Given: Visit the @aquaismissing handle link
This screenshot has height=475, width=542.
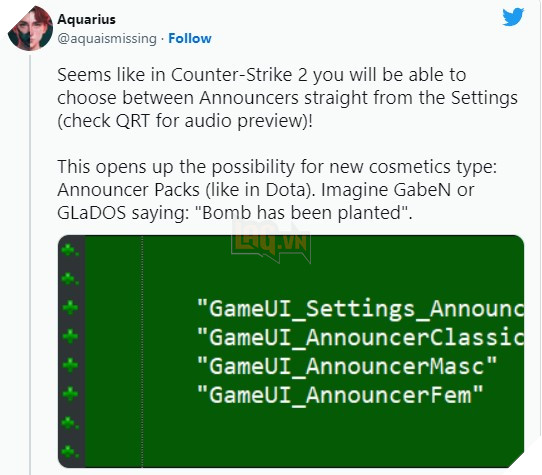Looking at the screenshot, I should coord(107,39).
